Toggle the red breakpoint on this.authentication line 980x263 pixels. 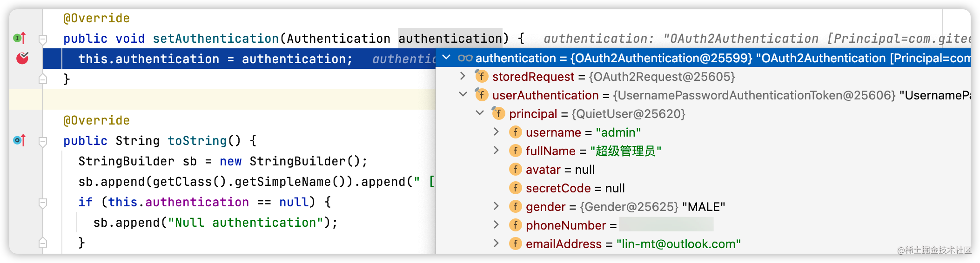click(22, 58)
